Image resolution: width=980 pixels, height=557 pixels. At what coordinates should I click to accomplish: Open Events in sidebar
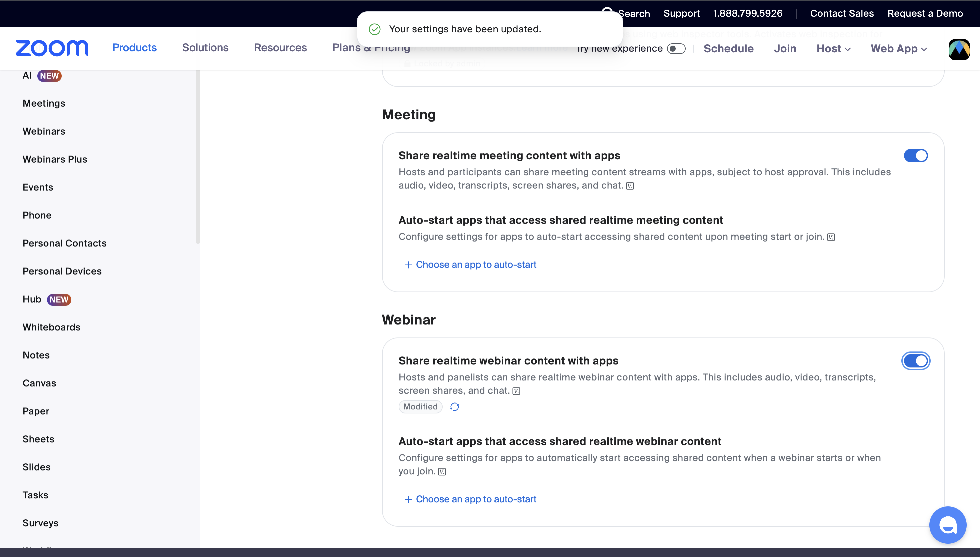point(38,187)
